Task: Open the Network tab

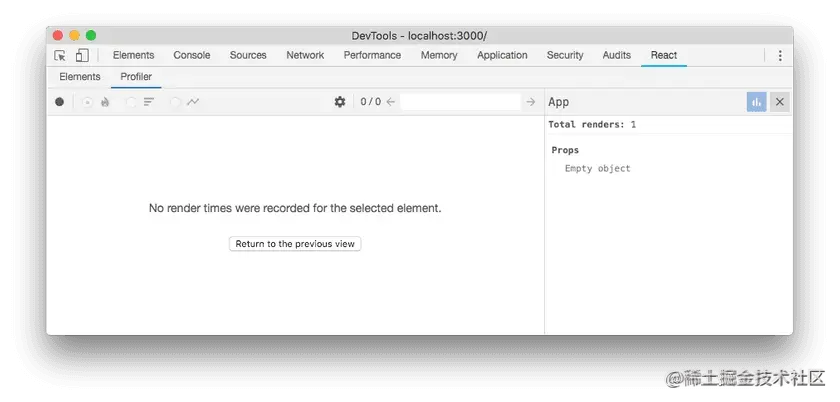Action: (x=305, y=55)
